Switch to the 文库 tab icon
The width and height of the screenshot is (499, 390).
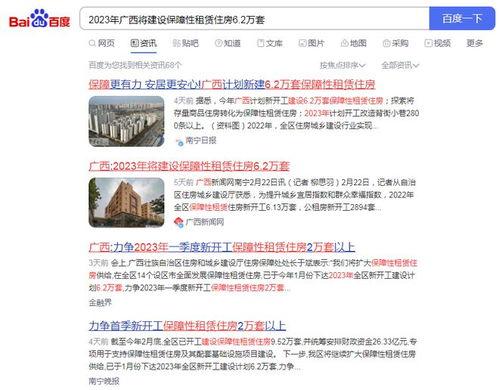tap(260, 43)
